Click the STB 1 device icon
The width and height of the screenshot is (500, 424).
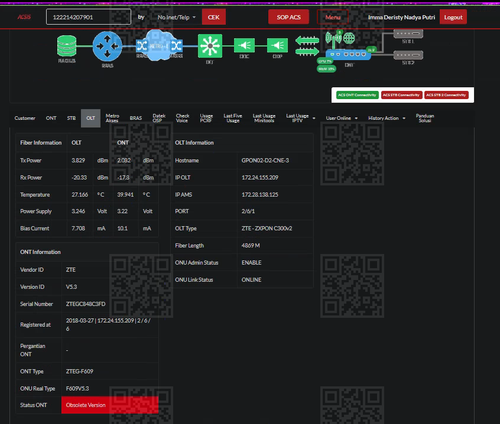[408, 34]
